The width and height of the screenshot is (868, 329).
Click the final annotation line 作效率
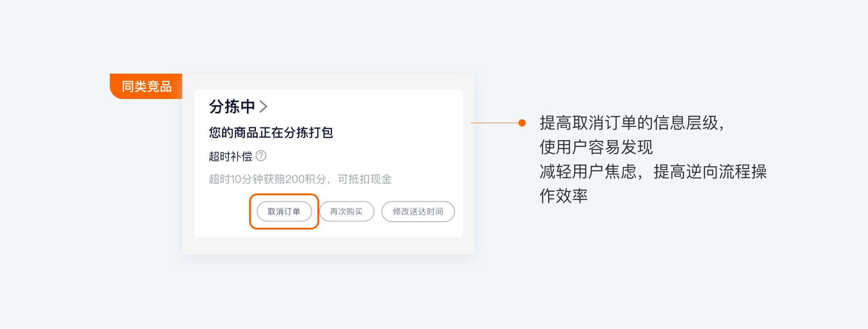click(563, 196)
